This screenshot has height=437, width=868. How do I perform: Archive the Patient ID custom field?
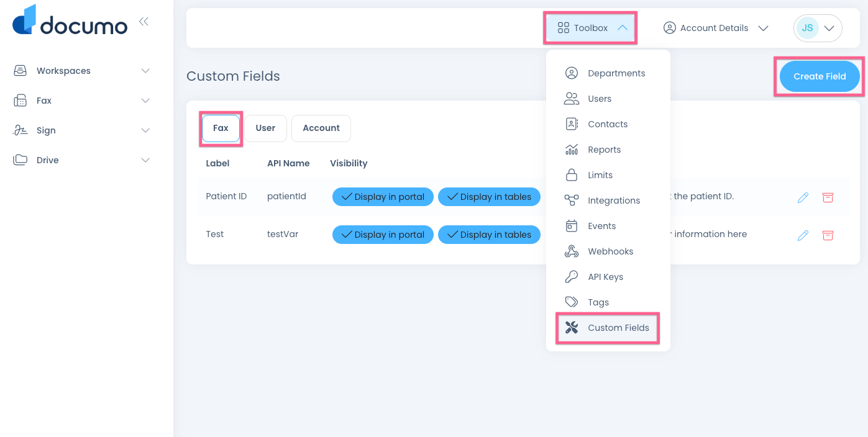point(827,197)
